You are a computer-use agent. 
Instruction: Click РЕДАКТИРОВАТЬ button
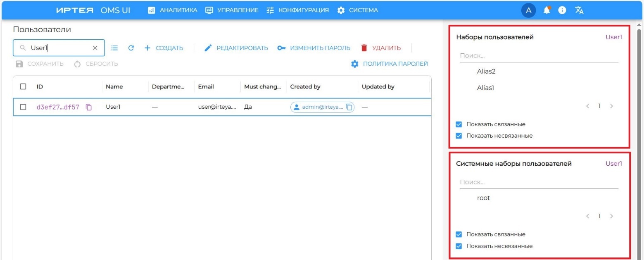(x=236, y=48)
